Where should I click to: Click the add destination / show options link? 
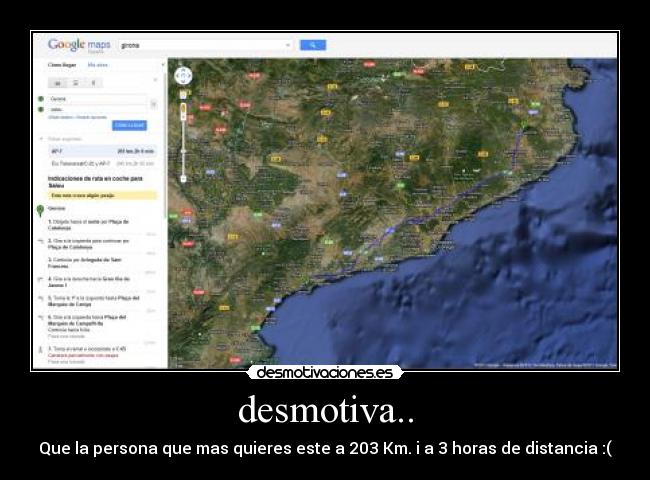78,117
